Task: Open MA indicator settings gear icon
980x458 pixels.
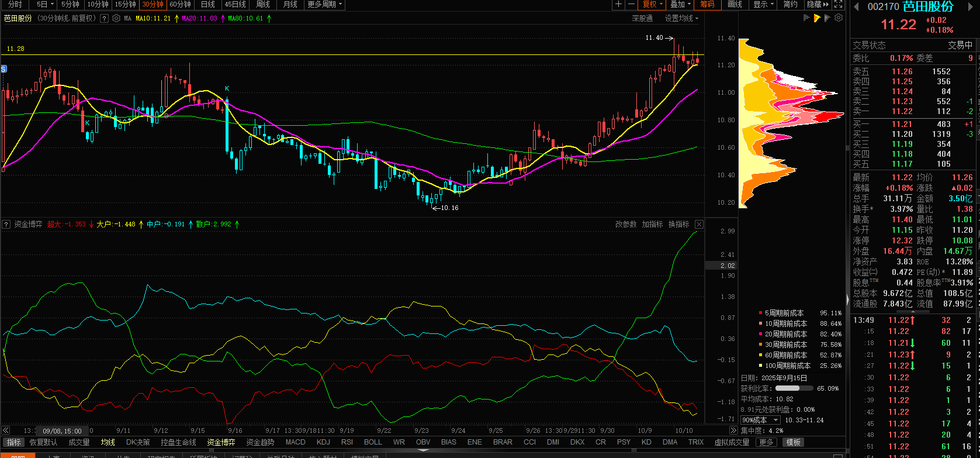Action: pos(115,18)
